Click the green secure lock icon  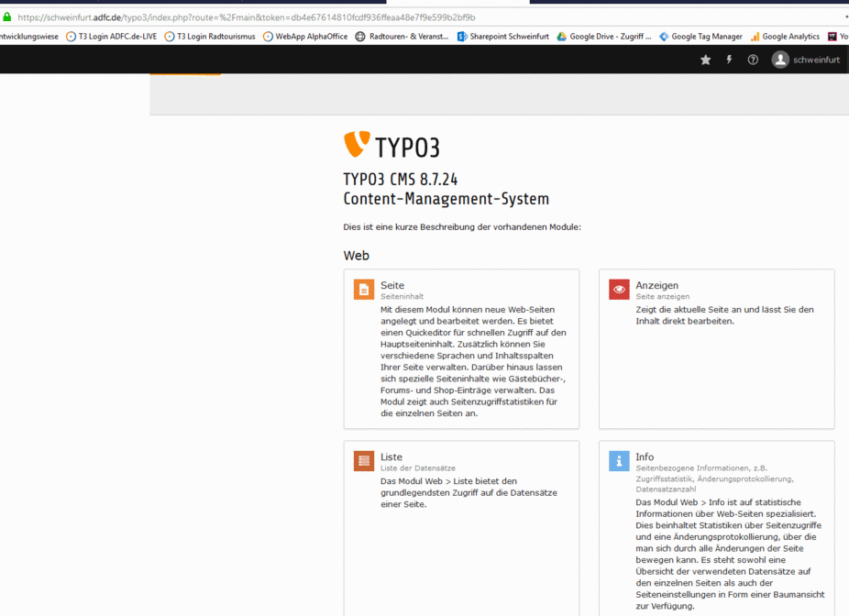point(7,17)
